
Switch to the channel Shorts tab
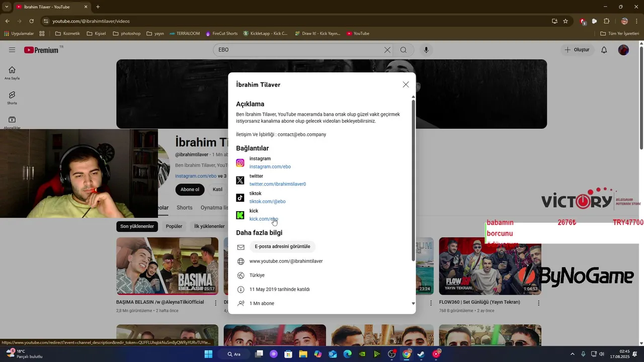pos(184,208)
